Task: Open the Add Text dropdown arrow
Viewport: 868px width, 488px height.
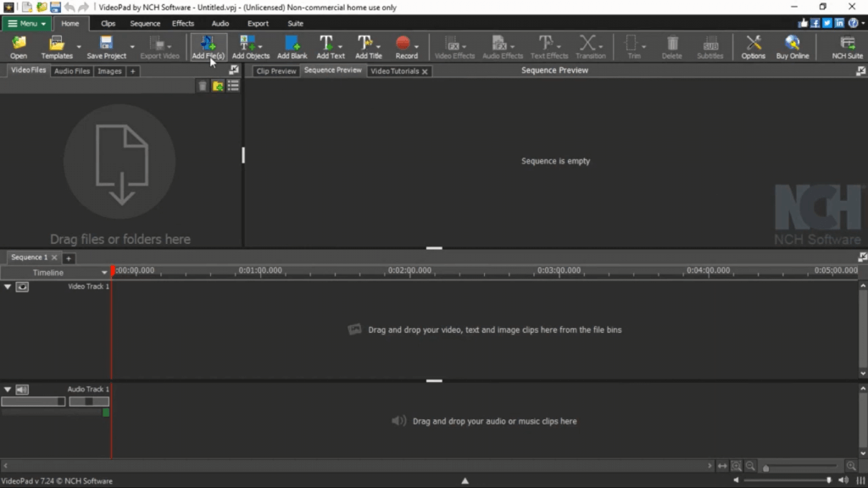Action: (340, 47)
